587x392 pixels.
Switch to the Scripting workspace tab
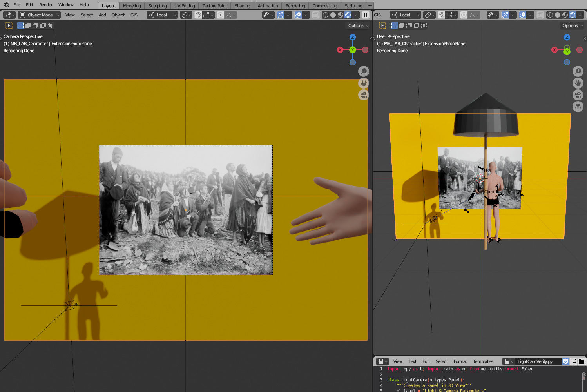click(353, 6)
